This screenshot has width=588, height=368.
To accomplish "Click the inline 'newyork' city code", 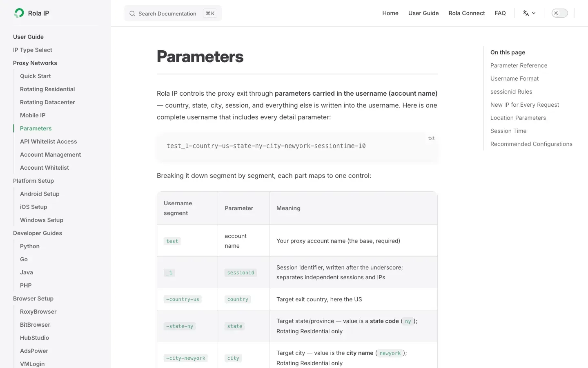I will point(390,353).
